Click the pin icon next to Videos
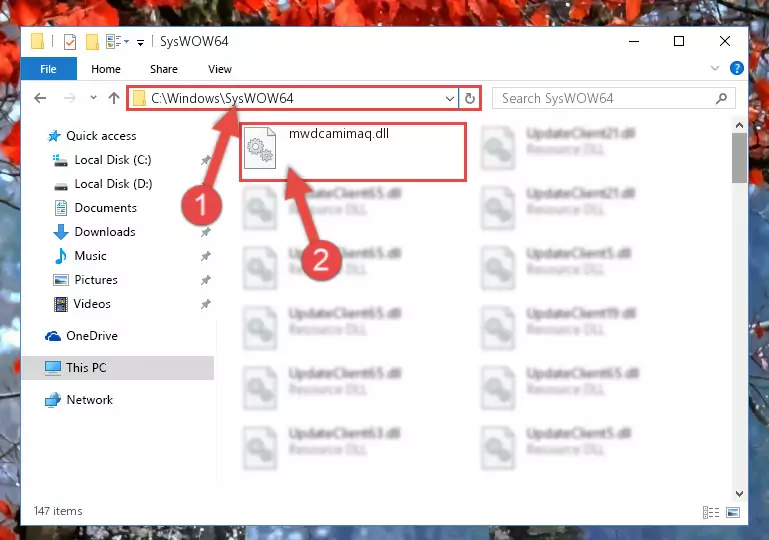This screenshot has width=769, height=540. click(205, 304)
